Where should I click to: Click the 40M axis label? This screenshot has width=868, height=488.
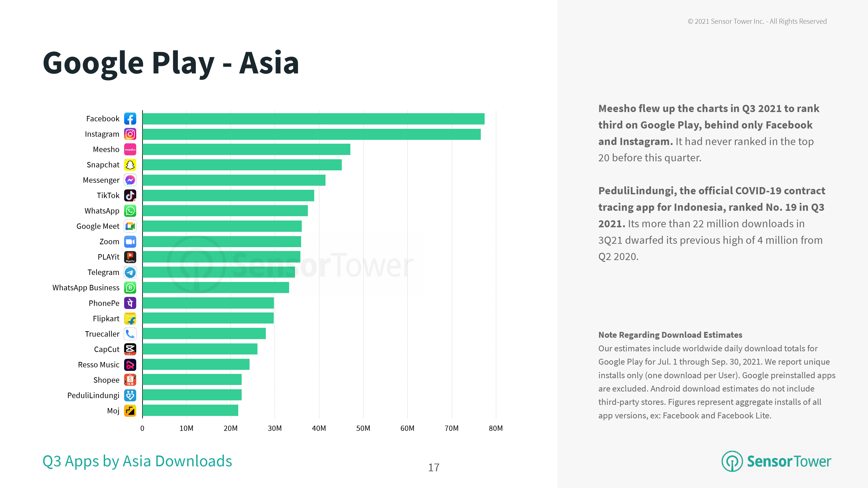coord(319,428)
